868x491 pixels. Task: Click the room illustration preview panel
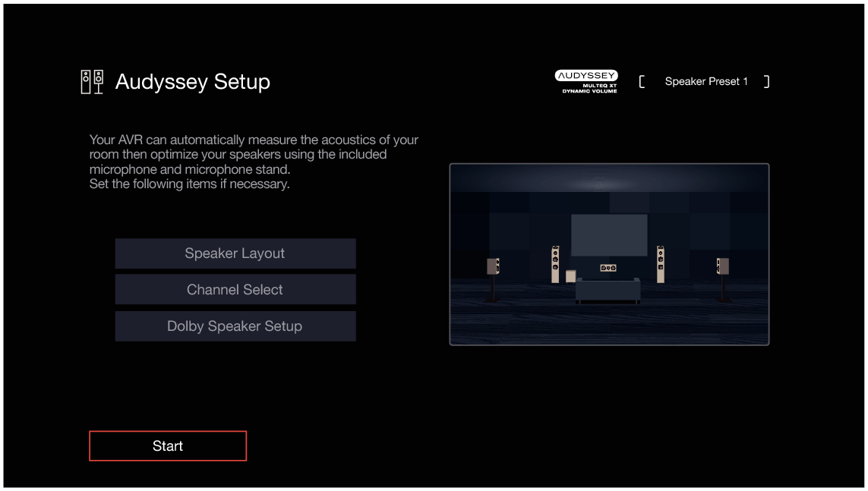[x=610, y=253]
